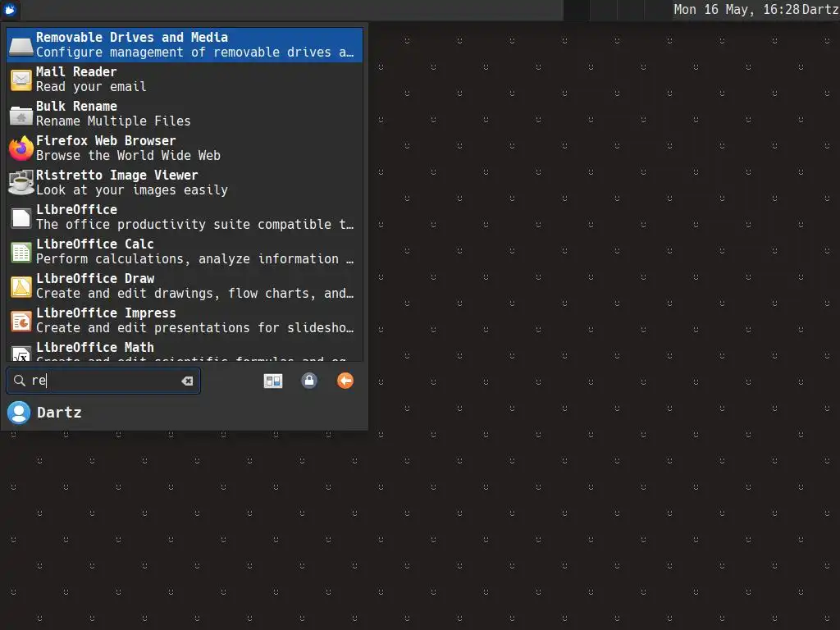The image size is (840, 630).
Task: Click the Bulk Rename folder icon
Action: click(x=21, y=115)
